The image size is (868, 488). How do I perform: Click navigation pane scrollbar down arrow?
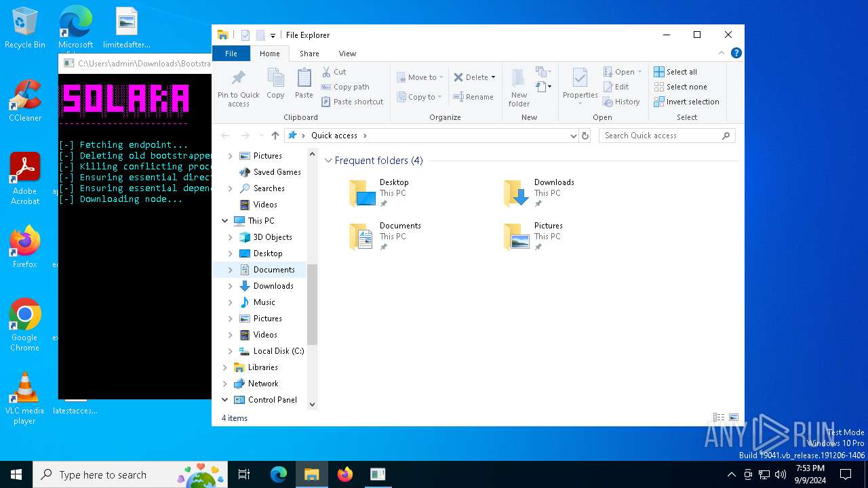coord(312,405)
